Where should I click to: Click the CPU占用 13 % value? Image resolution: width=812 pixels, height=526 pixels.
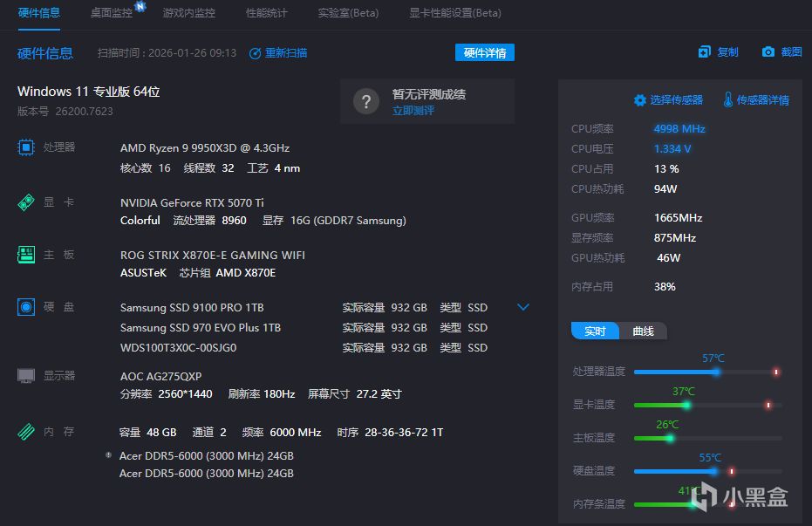pyautogui.click(x=666, y=169)
